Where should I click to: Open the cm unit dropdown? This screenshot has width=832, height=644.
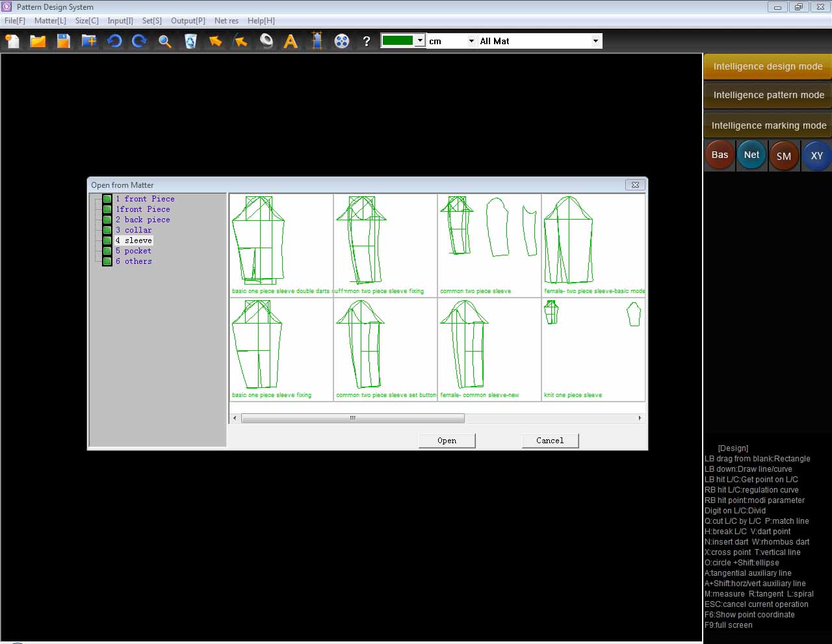click(471, 41)
